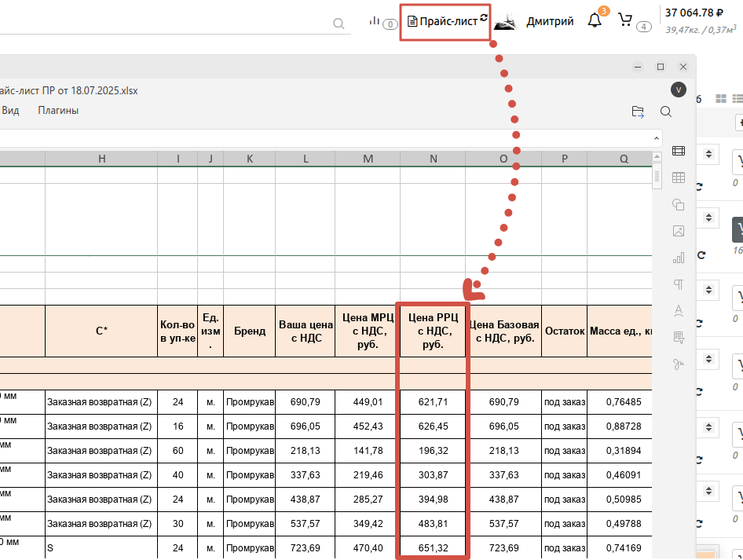
Task: Select cell with value 452,43
Action: (368, 426)
